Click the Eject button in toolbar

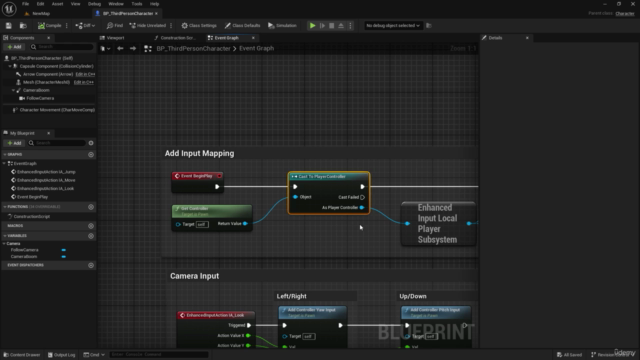[341, 26]
